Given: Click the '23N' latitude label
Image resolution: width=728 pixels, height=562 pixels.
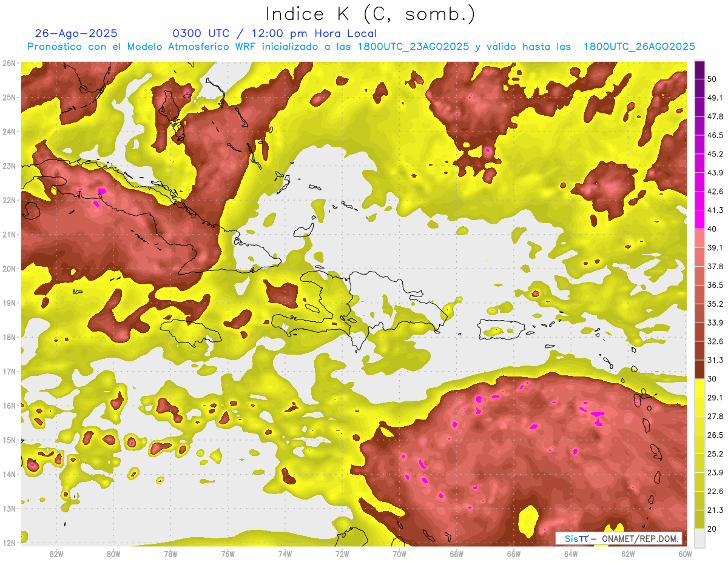Looking at the screenshot, I should (x=9, y=166).
